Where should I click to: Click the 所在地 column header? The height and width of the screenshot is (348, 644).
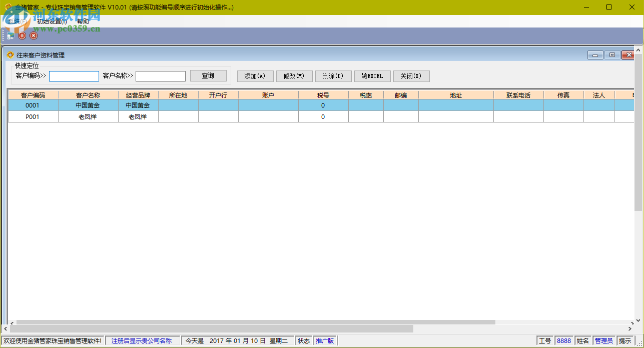pos(178,95)
